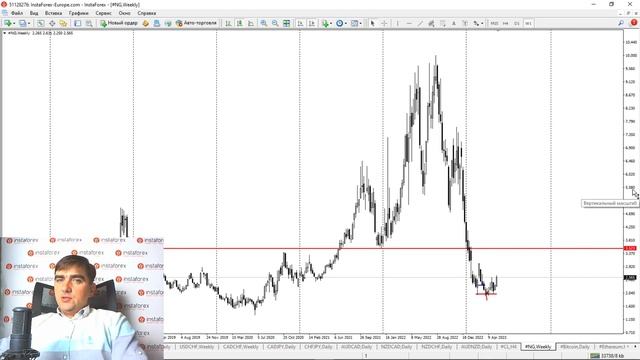Switch timeframe to M15
Image resolution: width=640 pixels, height=360 pixels.
click(494, 23)
